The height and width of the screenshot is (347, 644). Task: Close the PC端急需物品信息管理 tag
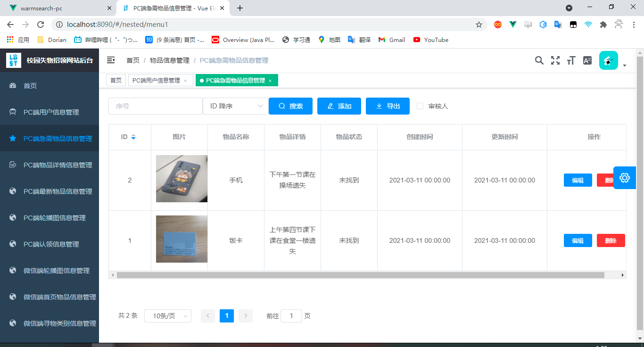click(x=270, y=81)
